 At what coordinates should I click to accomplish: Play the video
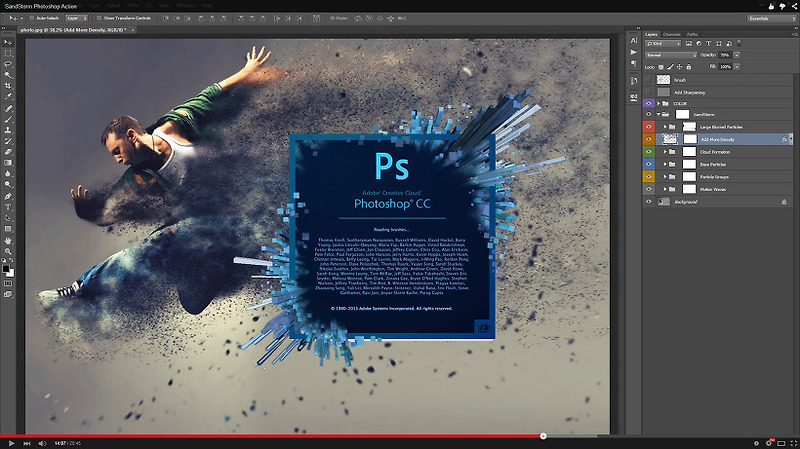pos(11,443)
